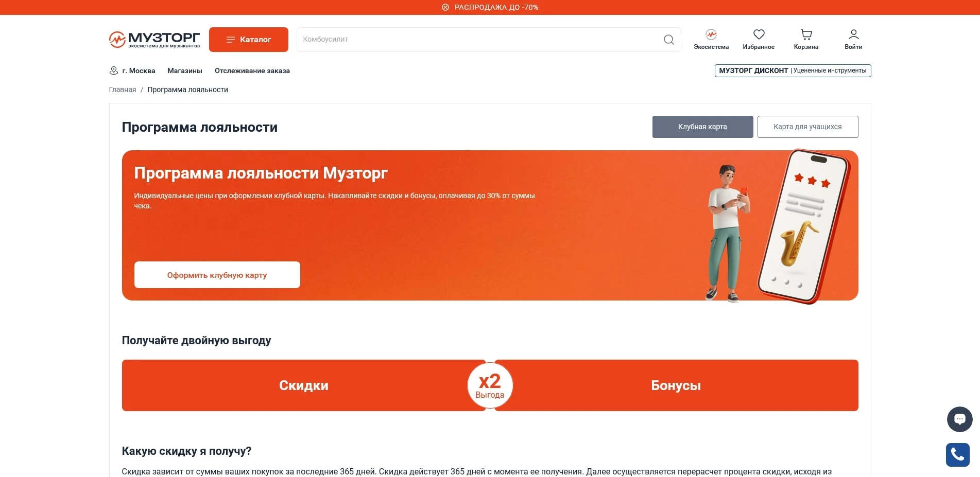Open the Войти account icon
The image size is (980, 477).
pyautogui.click(x=853, y=39)
